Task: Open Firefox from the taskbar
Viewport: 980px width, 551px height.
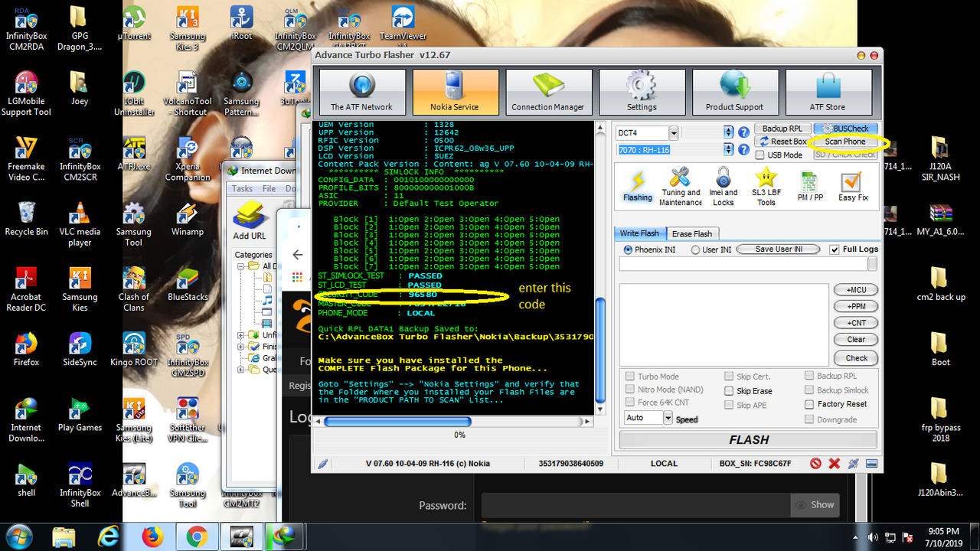Action: (x=153, y=537)
